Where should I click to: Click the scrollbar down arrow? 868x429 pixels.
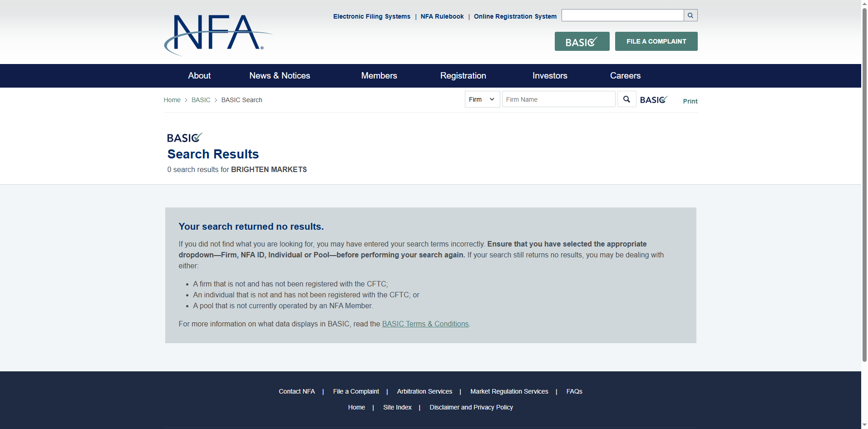(x=864, y=425)
